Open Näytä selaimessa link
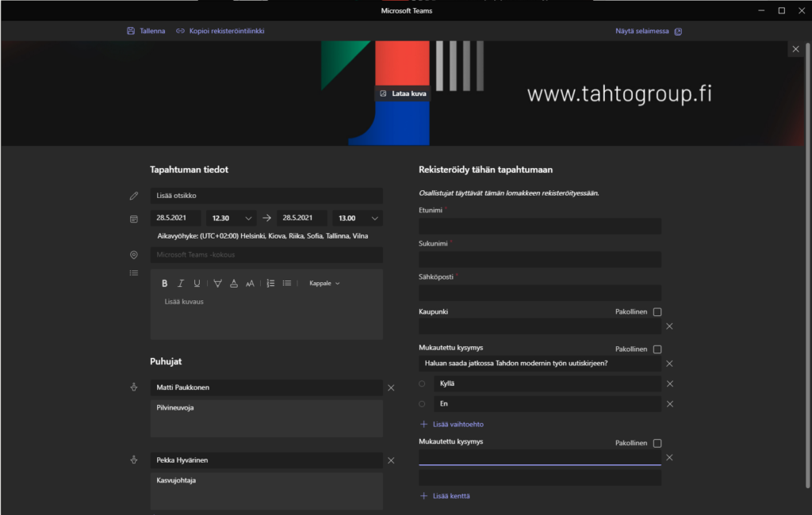The height and width of the screenshot is (515, 812). [649, 31]
